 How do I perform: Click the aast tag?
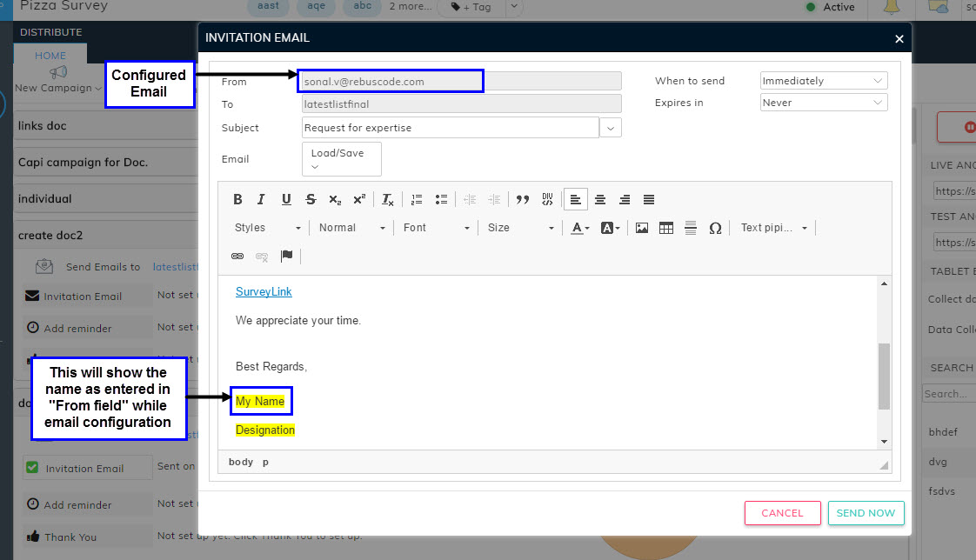[268, 6]
